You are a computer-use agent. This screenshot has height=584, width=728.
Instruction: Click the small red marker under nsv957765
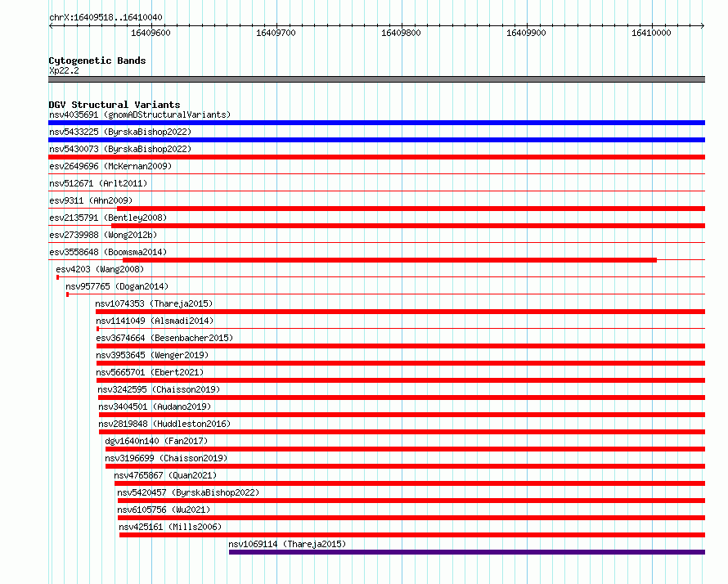click(x=67, y=294)
